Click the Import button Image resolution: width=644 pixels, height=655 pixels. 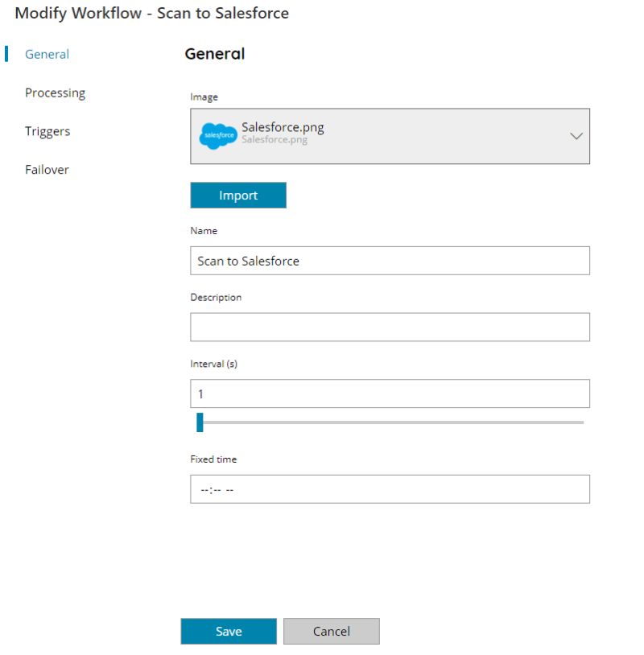(x=238, y=195)
